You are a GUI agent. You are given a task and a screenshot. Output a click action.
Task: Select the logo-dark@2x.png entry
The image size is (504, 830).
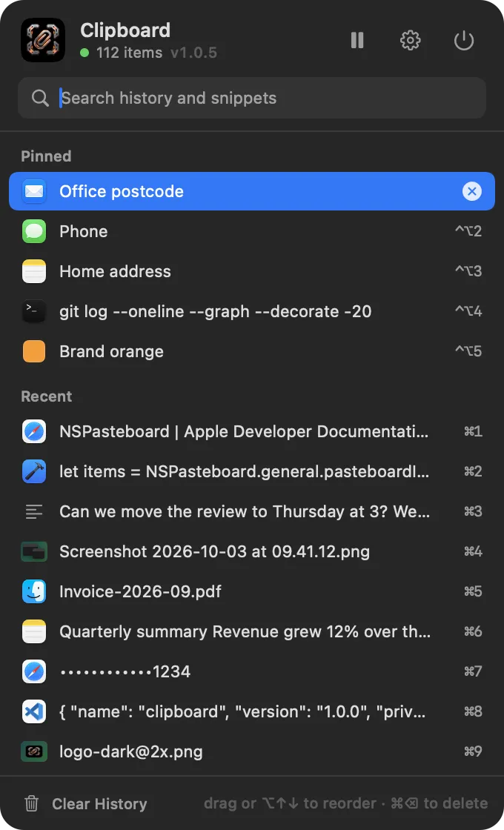tap(252, 751)
